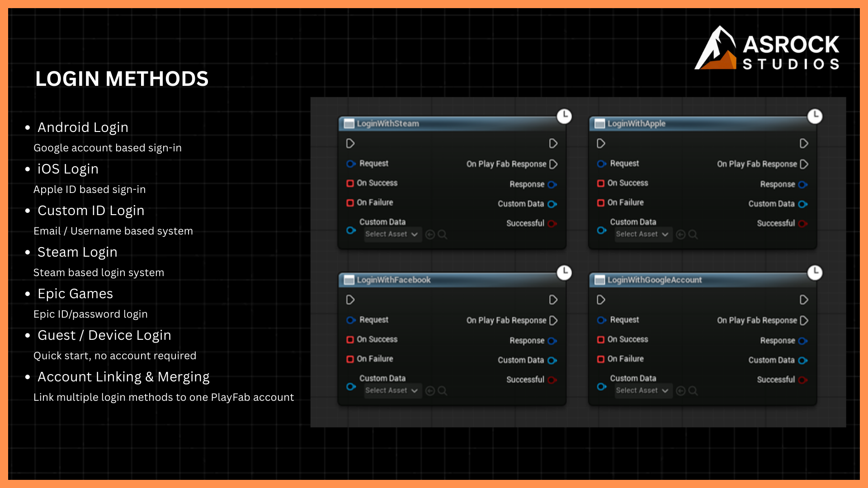Click the LoginWithGoogleAccount node title
This screenshot has height=488, width=868.
coord(655,280)
